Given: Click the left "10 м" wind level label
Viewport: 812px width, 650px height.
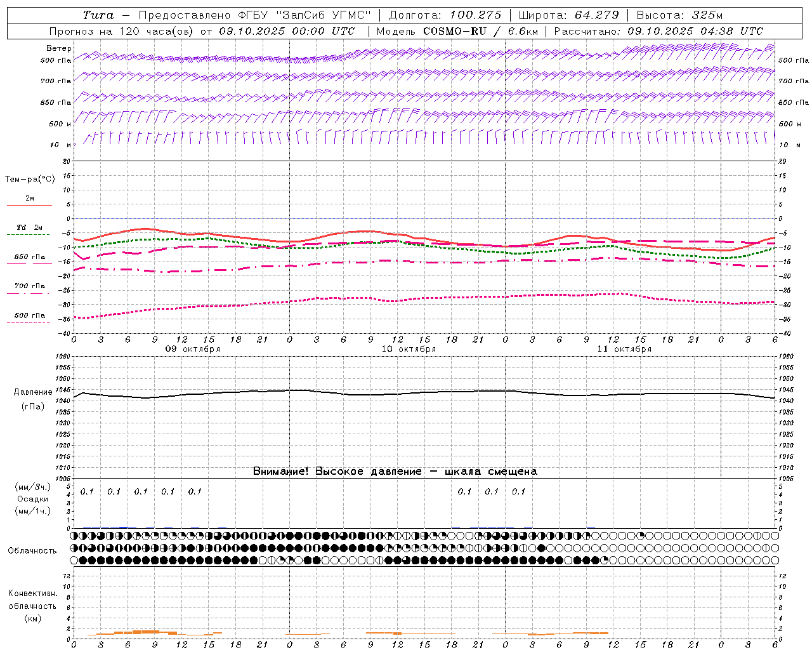Looking at the screenshot, I should (x=60, y=145).
